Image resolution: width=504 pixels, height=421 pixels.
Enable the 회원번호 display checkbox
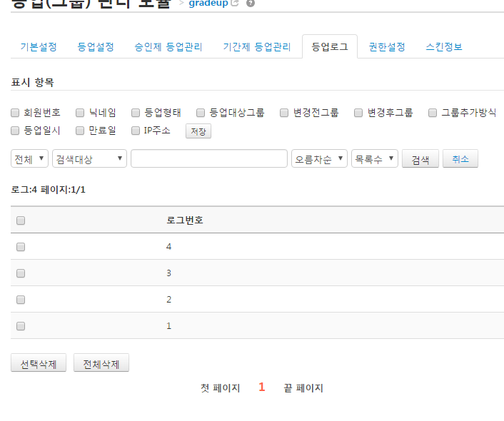16,113
